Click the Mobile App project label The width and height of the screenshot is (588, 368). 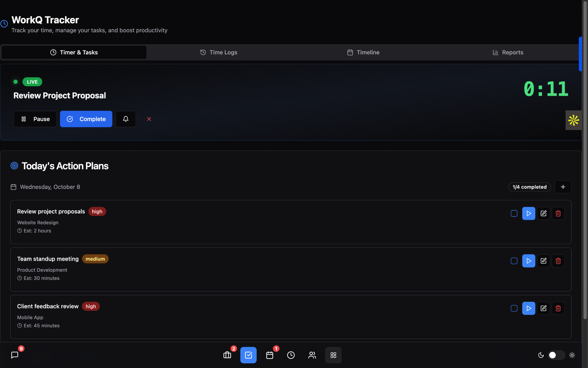[30, 317]
